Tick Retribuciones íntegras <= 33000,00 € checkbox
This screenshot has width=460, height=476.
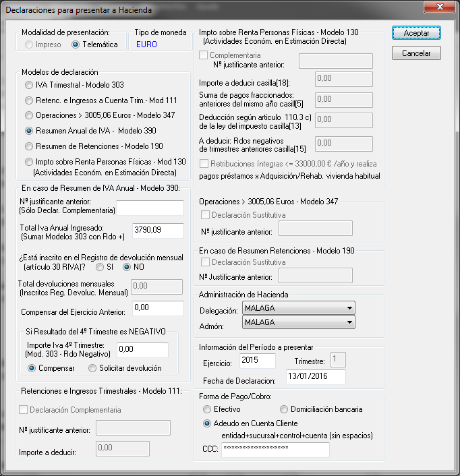pos(288,164)
